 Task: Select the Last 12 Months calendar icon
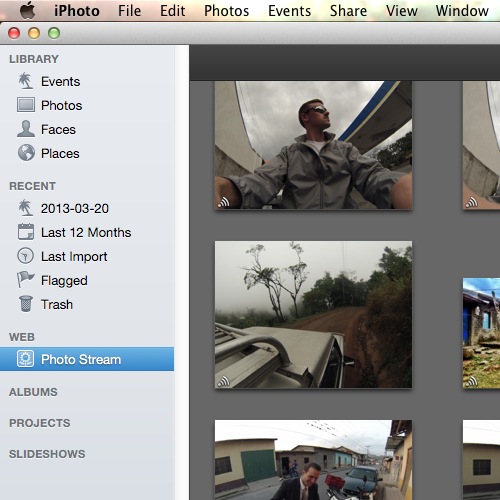click(26, 232)
